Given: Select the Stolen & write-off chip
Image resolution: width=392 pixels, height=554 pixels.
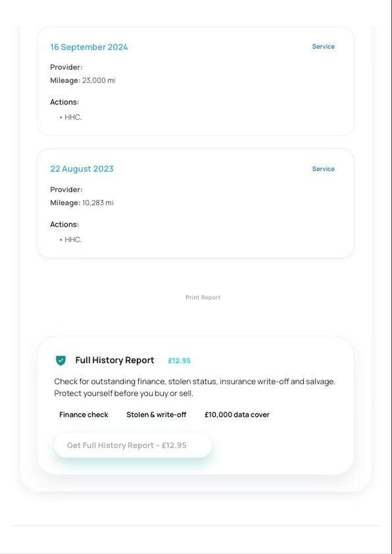Looking at the screenshot, I should point(156,415).
